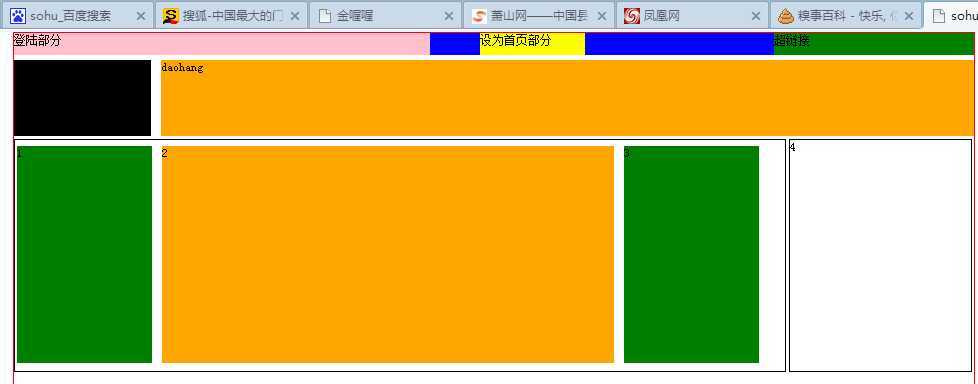Click the daohang text
This screenshot has height=384, width=978.
[182, 67]
